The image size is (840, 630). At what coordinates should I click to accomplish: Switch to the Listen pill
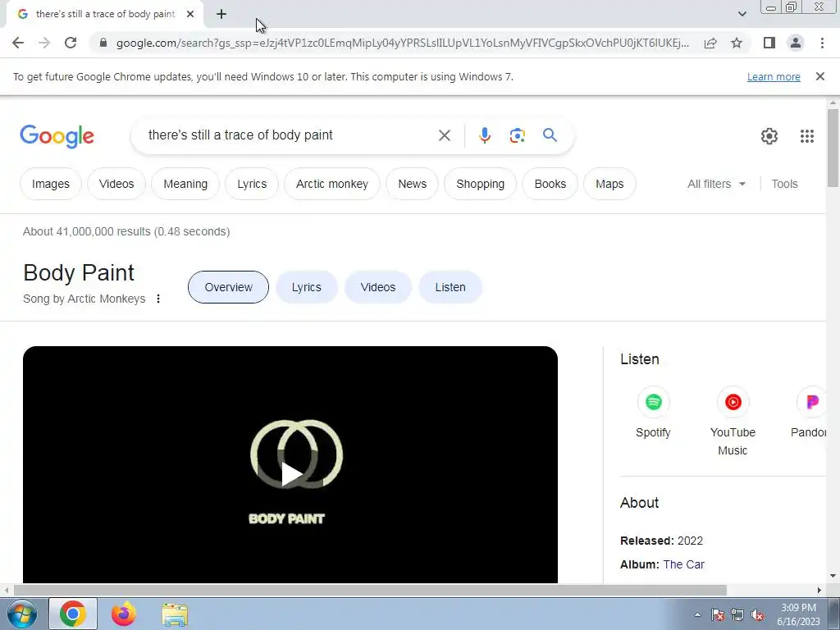pos(450,287)
